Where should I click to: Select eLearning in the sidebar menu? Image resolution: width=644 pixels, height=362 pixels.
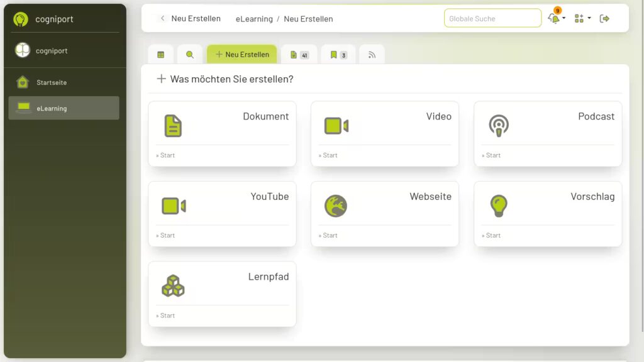64,108
